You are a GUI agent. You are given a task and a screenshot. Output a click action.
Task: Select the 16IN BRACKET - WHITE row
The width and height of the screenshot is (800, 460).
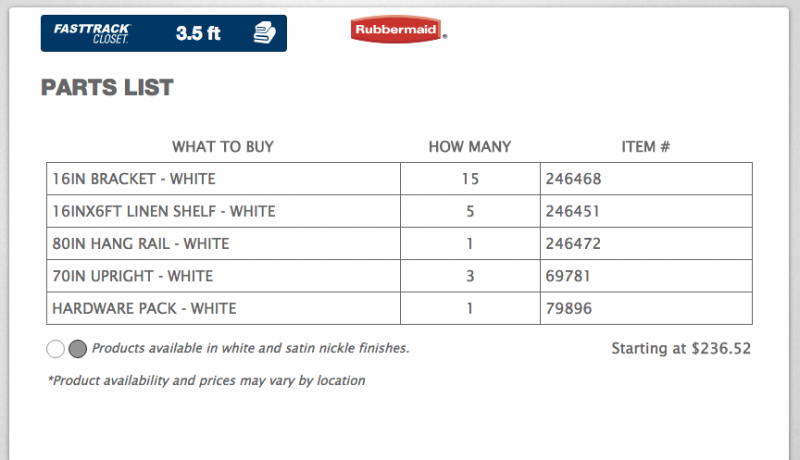[399, 178]
